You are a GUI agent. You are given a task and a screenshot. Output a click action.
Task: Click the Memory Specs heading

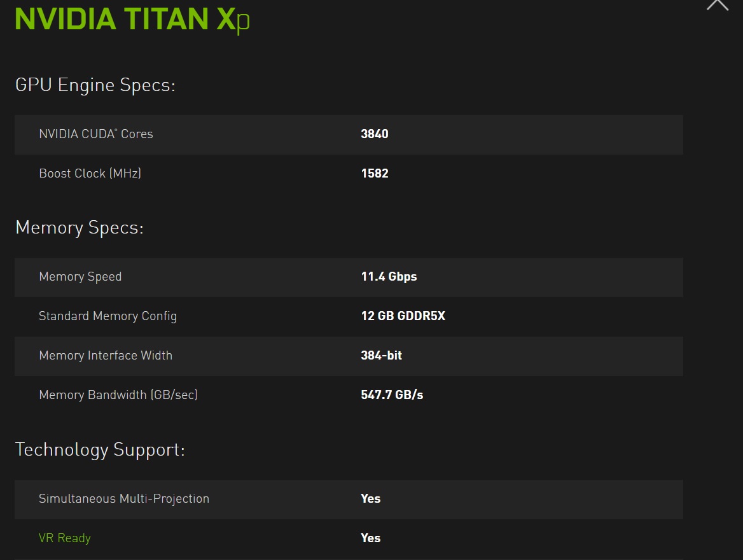coord(80,227)
